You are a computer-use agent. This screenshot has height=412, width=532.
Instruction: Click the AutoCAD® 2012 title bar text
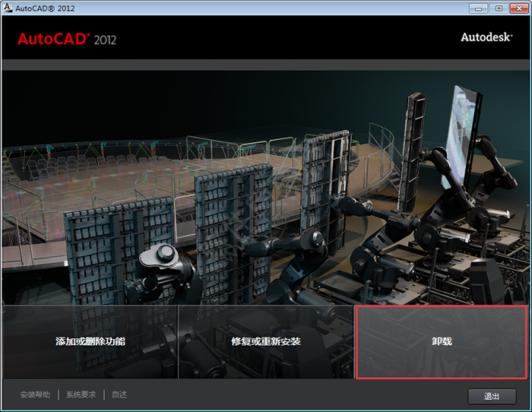pos(44,8)
